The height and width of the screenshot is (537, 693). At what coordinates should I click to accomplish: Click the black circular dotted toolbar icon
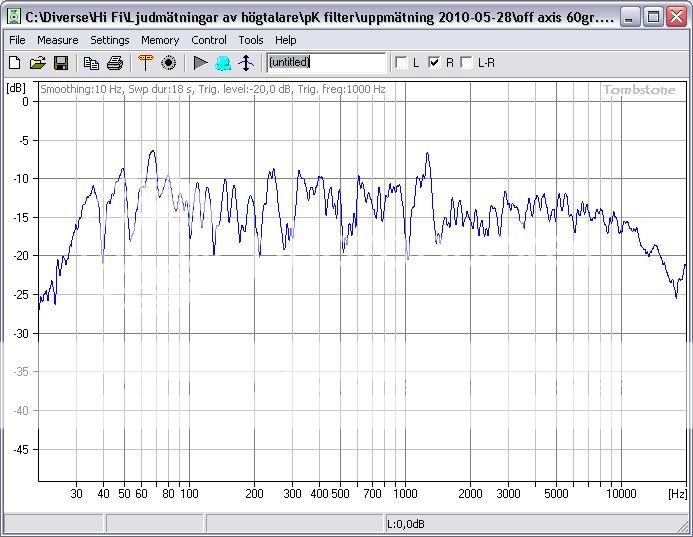168,63
